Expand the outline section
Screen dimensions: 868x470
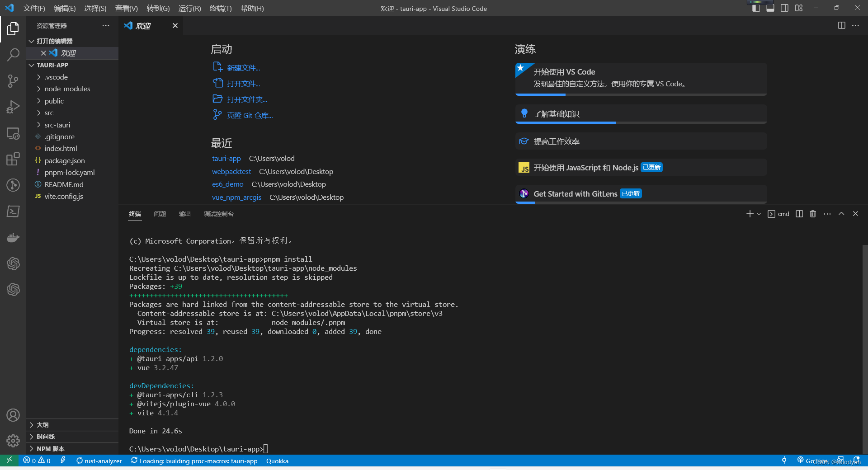(x=72, y=425)
